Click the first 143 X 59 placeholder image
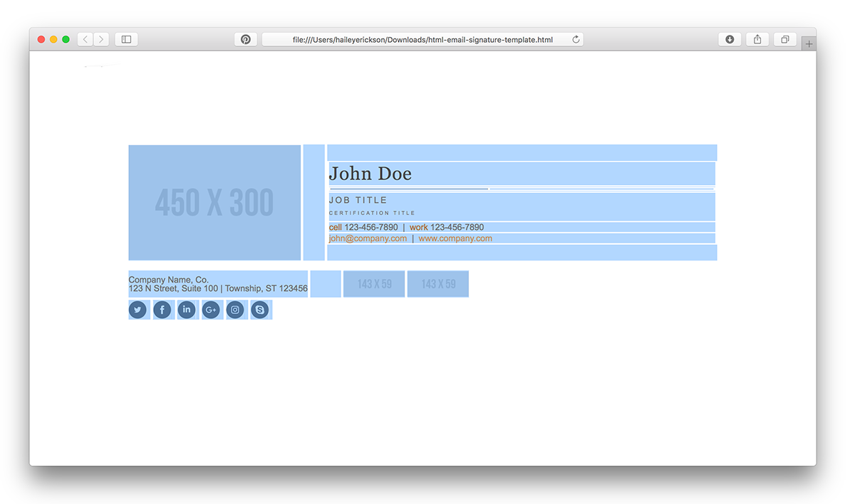 click(374, 284)
